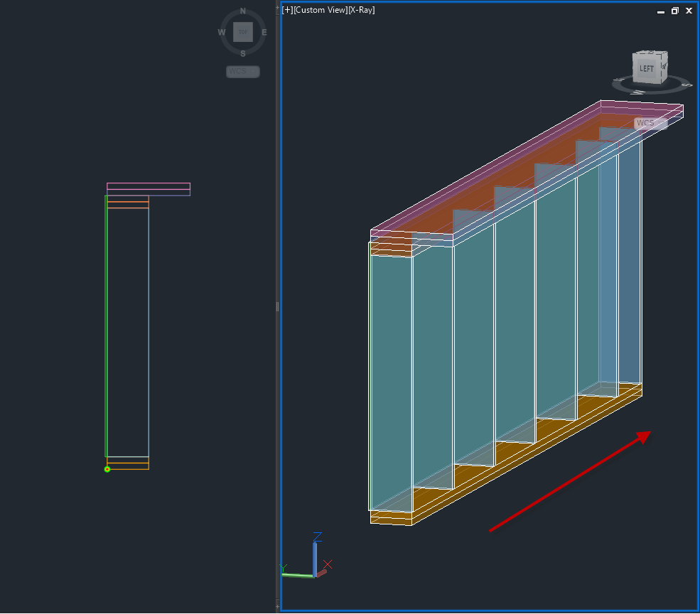Open the WCS dropdown under the right ViewCube
Image resolution: width=700 pixels, height=614 pixels.
tap(650, 123)
